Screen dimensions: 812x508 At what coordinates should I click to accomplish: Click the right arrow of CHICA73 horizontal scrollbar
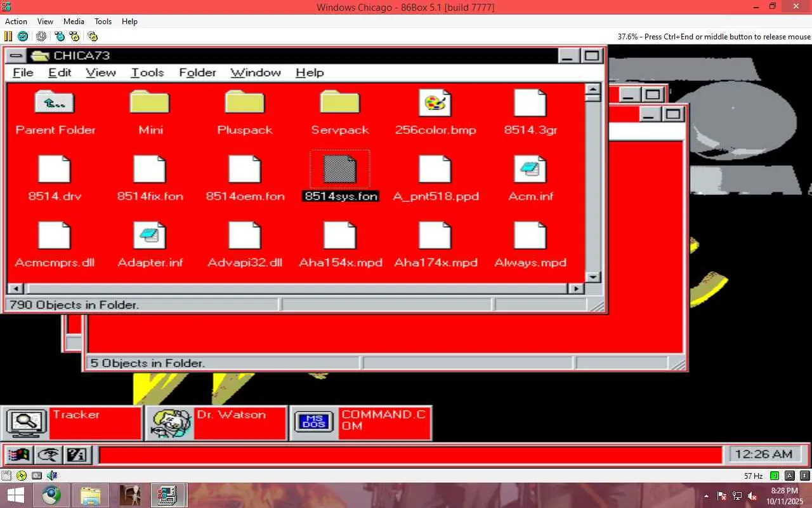click(576, 289)
